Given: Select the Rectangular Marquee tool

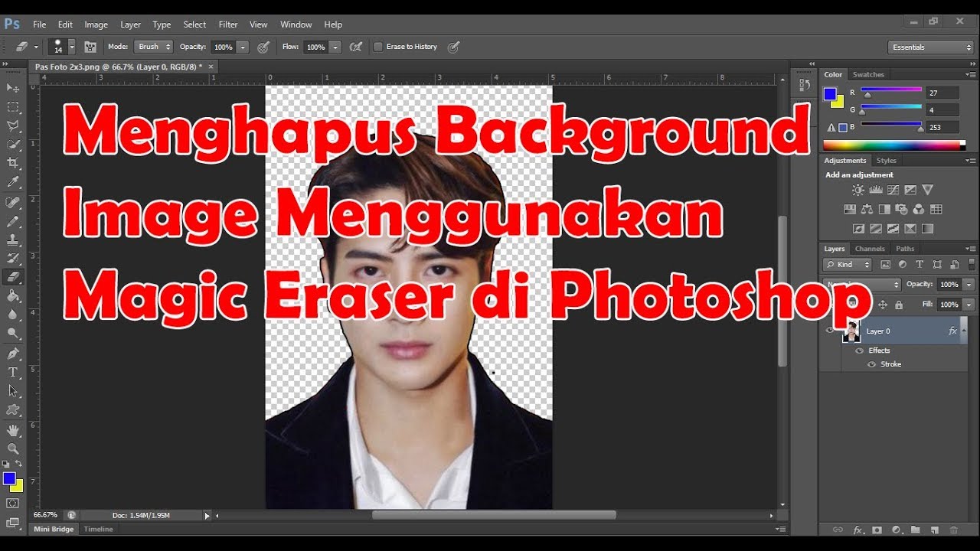Looking at the screenshot, I should pos(13,107).
